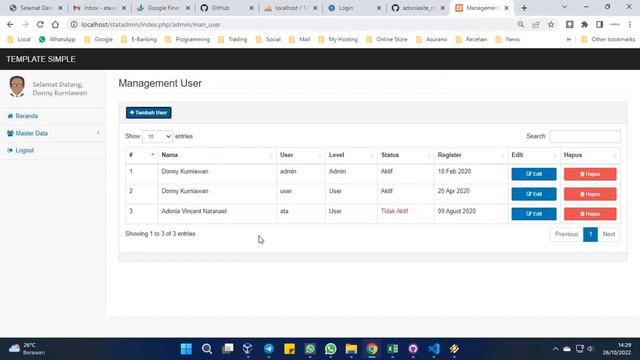The width and height of the screenshot is (640, 360).
Task: Switch to the Selamat Datang tab
Action: 36,8
